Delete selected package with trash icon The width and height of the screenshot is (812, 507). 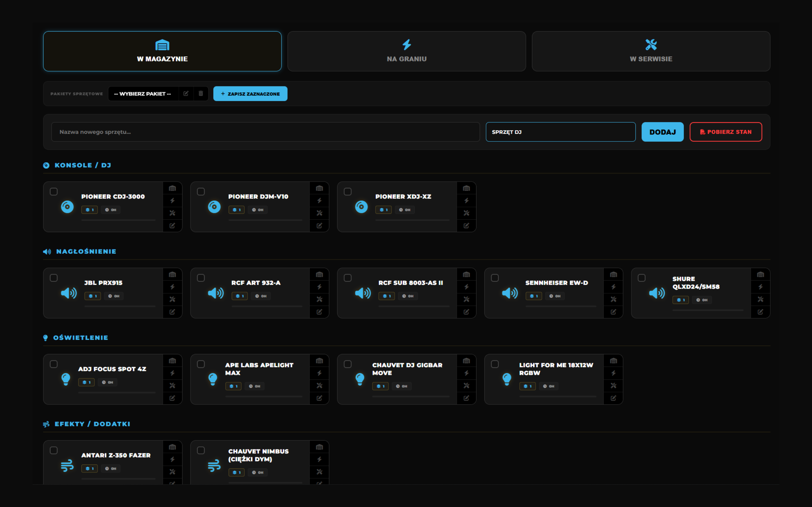click(201, 94)
